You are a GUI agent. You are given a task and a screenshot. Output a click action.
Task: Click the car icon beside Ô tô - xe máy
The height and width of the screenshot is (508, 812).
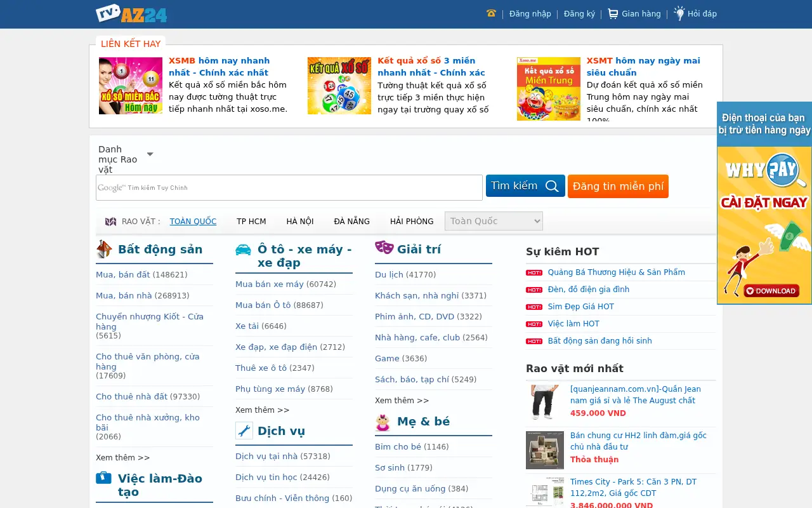[243, 250]
